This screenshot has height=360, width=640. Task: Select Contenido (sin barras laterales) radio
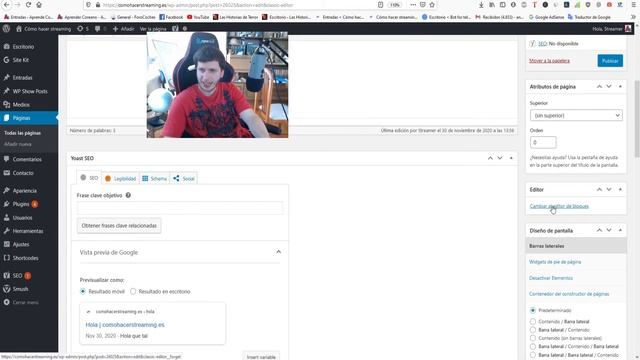[533, 338]
